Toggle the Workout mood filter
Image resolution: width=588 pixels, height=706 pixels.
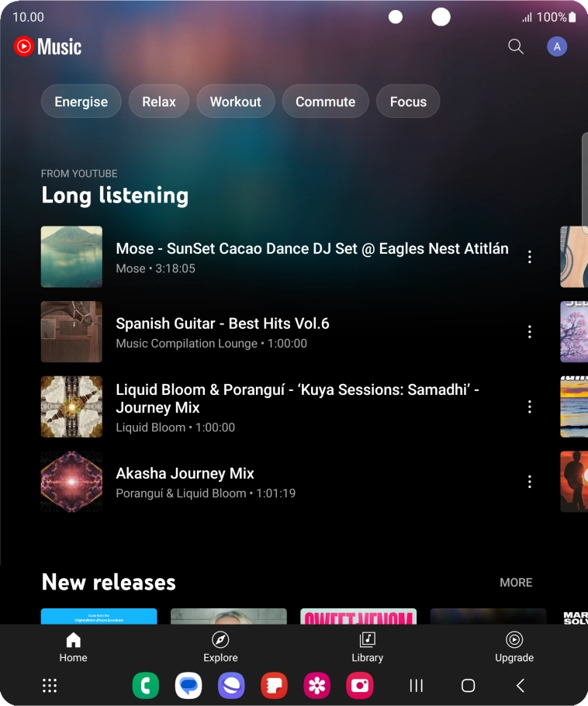coord(235,102)
